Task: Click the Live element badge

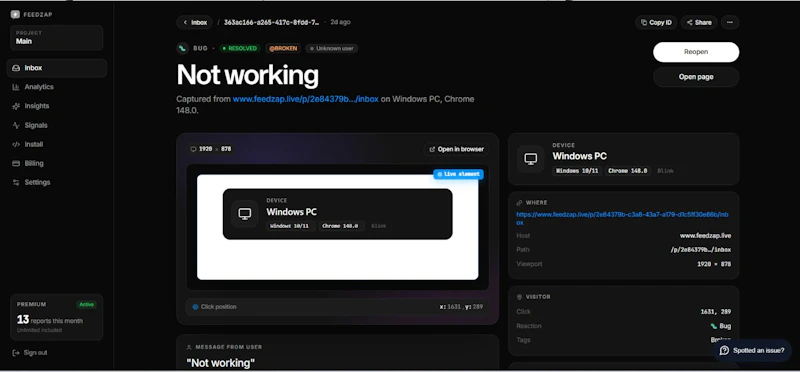Action: [x=459, y=174]
